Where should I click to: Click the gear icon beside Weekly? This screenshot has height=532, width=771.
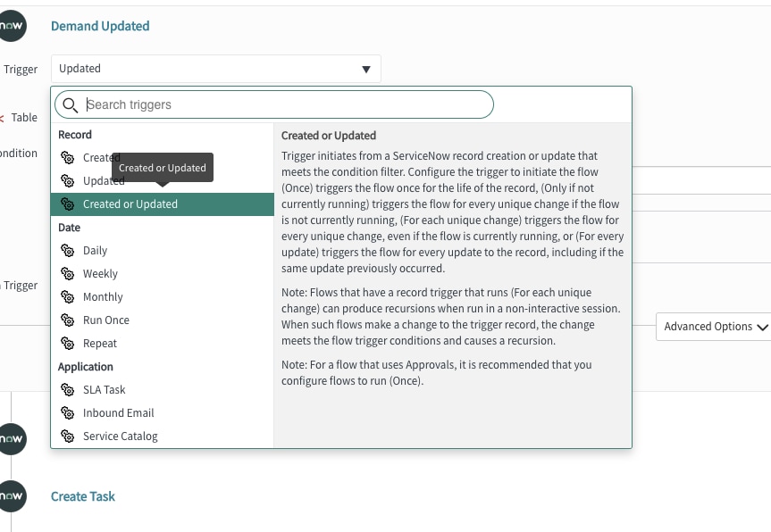pyautogui.click(x=67, y=274)
